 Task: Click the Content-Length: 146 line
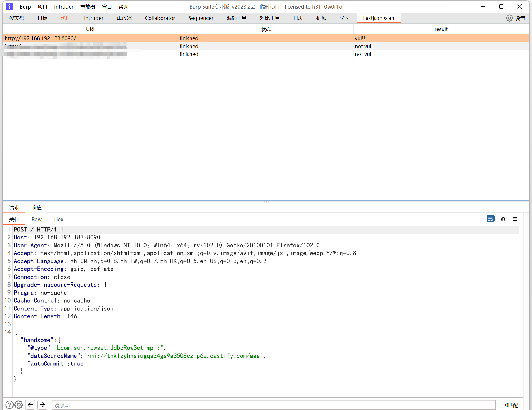tap(45, 316)
